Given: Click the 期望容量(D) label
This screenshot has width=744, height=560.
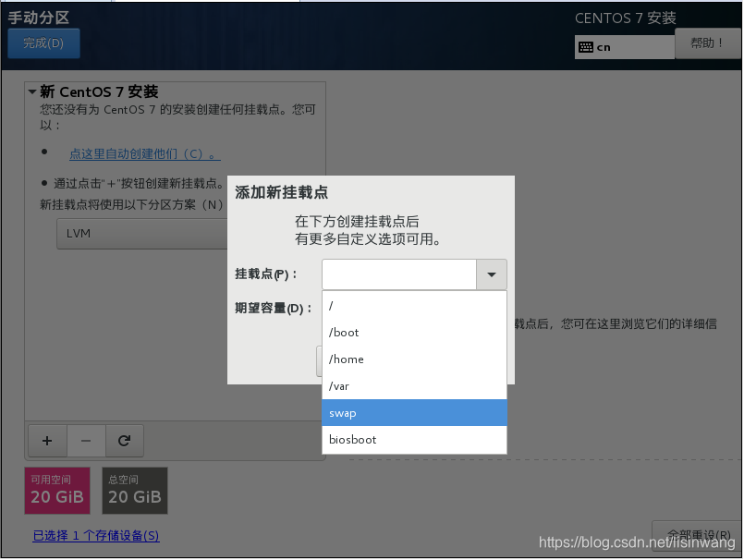Looking at the screenshot, I should 274,309.
